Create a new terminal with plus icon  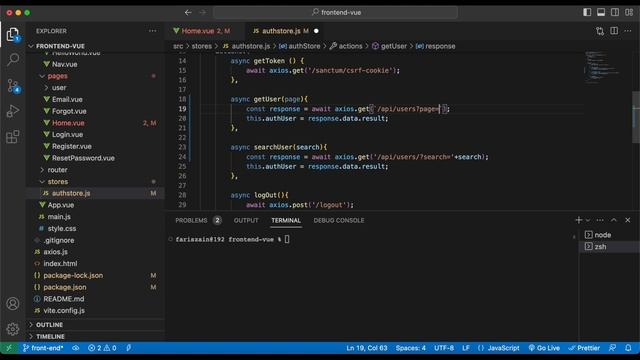coord(578,220)
